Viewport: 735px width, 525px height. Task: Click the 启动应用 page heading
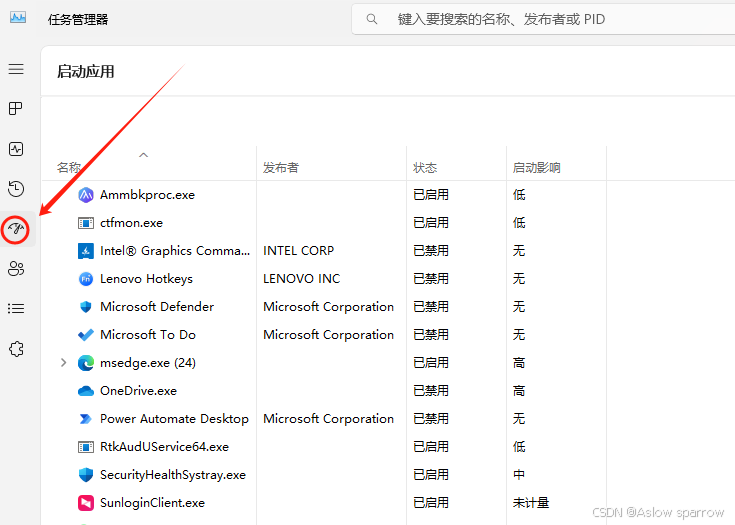86,72
